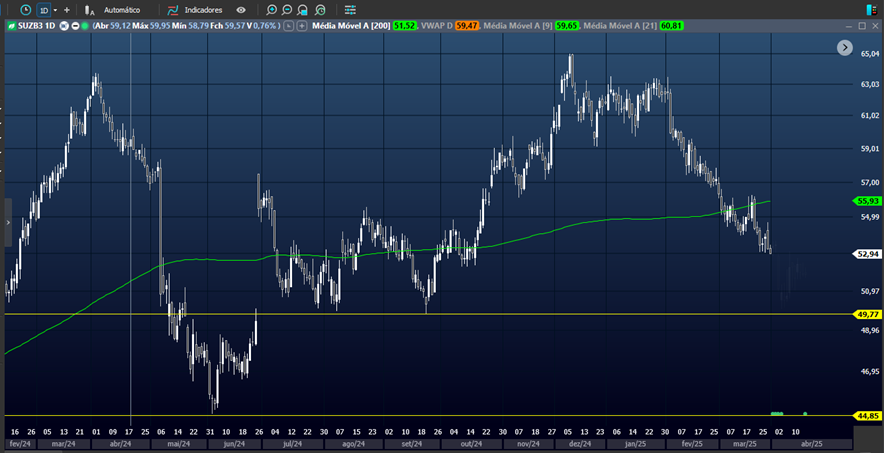This screenshot has height=453, width=884.
Task: Click the green 55,93 moving average price tag
Action: 866,201
